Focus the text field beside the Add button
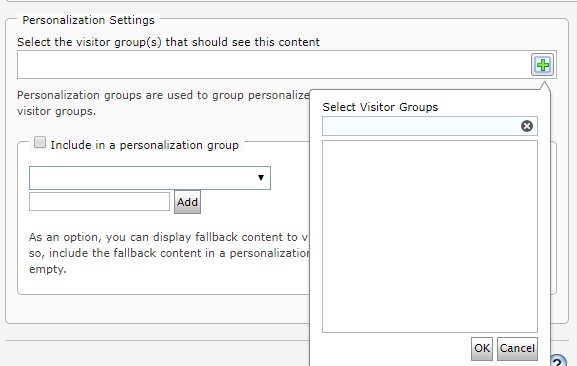The image size is (577, 366). [x=99, y=202]
